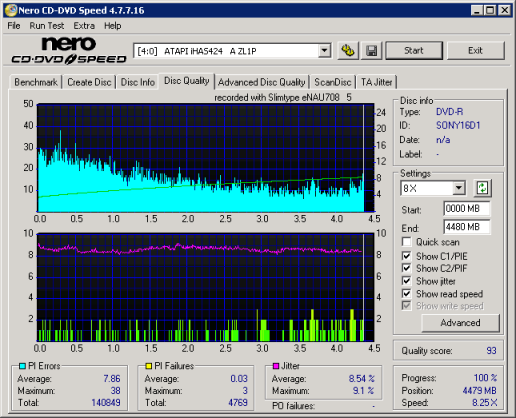Switch to the Benchmark tab
The height and width of the screenshot is (418, 516).
pos(36,82)
